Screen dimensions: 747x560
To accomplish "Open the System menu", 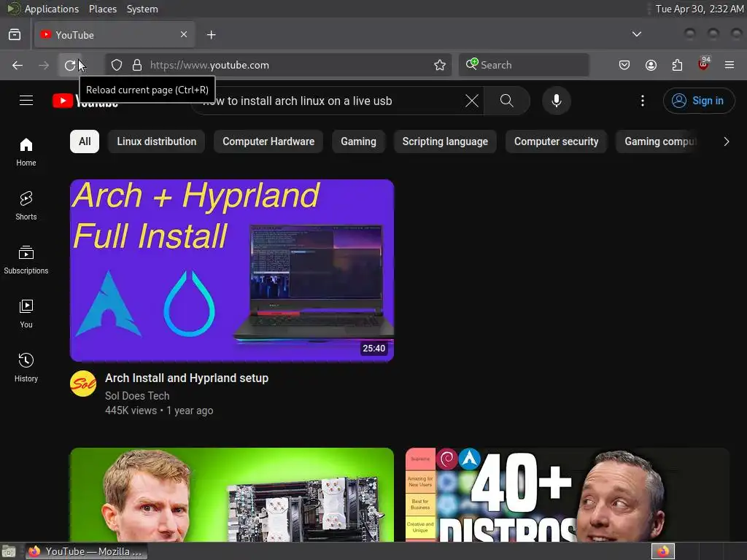I will 142,9.
